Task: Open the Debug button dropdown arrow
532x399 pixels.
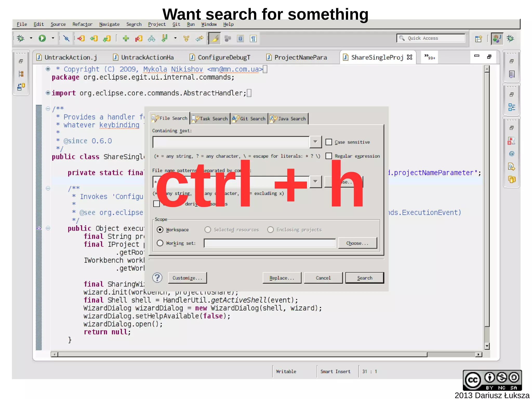Action: (x=31, y=38)
